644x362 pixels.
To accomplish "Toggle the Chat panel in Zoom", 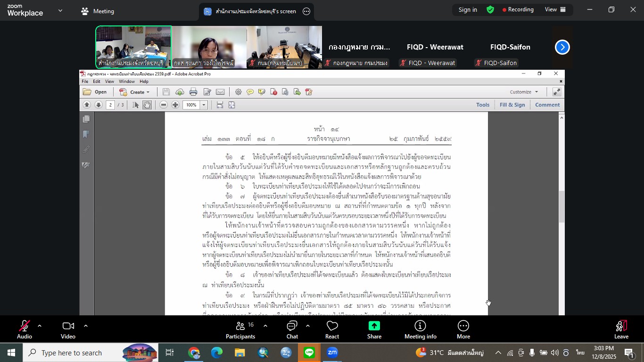I will pos(292,329).
